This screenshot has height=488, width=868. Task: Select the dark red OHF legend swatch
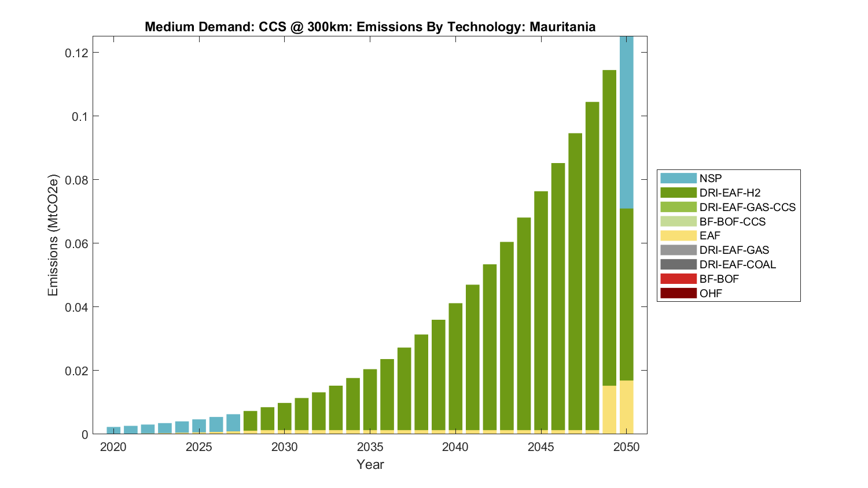tap(678, 293)
